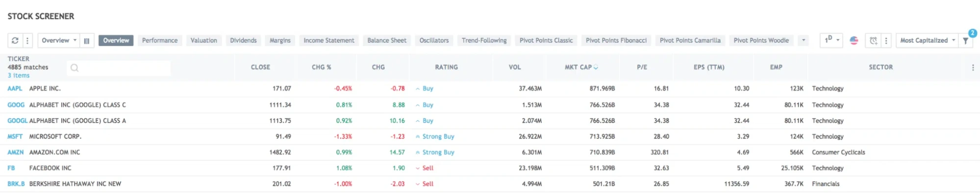Screen dimensions: 980x193
Task: Sort by the CHG % column header
Action: coord(322,67)
